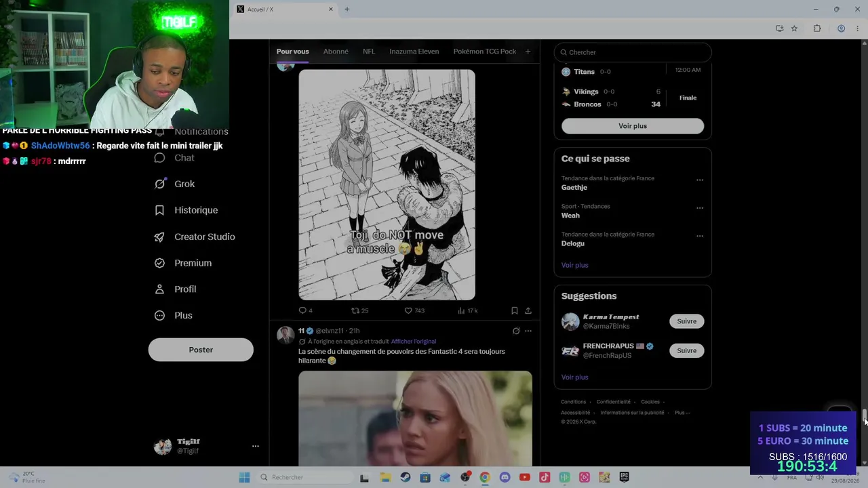This screenshot has height=488, width=868.
Task: Click the Chercher search field
Action: click(x=633, y=52)
